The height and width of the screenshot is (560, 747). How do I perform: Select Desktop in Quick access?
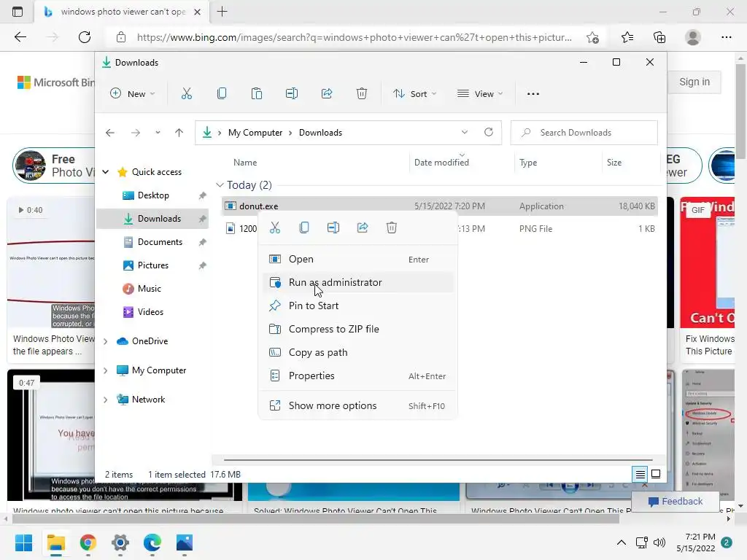point(153,195)
